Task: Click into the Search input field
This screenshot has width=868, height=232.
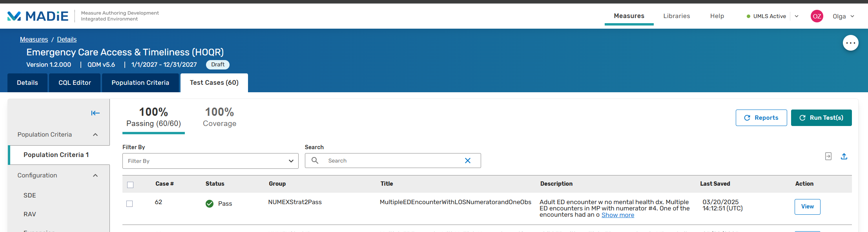Action: pyautogui.click(x=392, y=161)
